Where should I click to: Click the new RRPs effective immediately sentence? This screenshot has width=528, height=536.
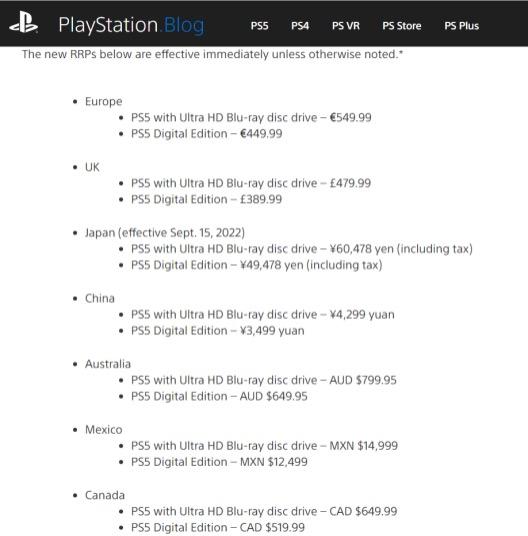click(212, 54)
